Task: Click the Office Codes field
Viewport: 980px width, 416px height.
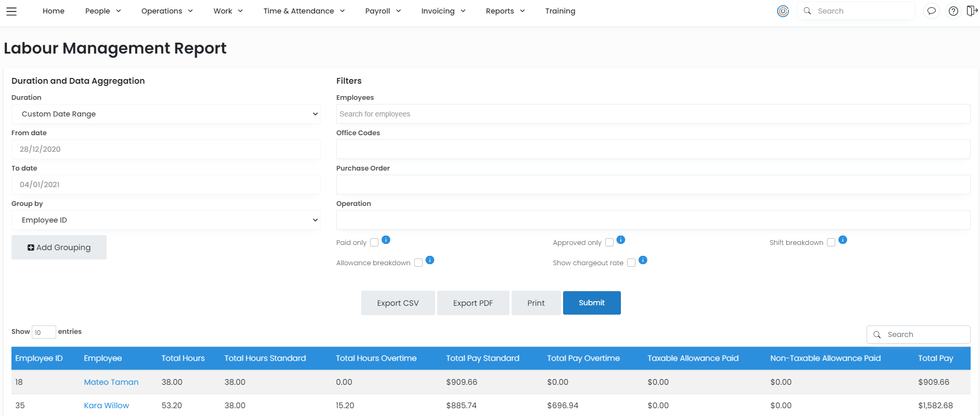Action: [x=653, y=149]
